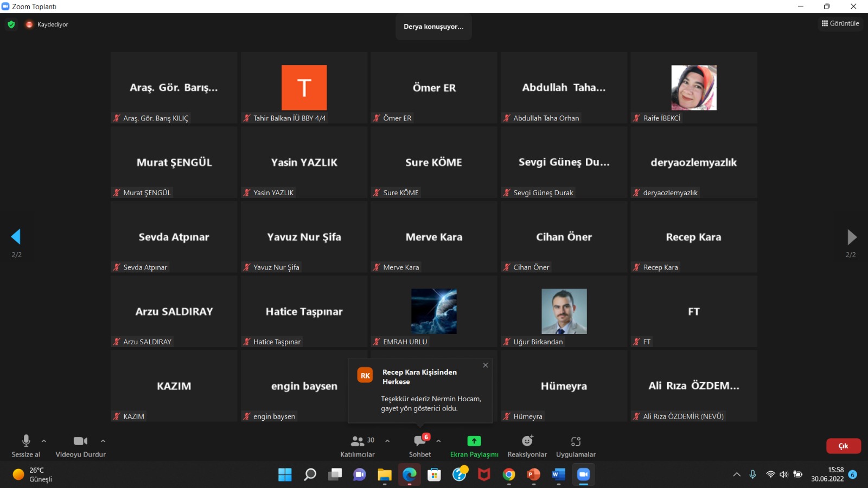Go to next page with right arrow
This screenshot has width=868, height=488.
852,237
